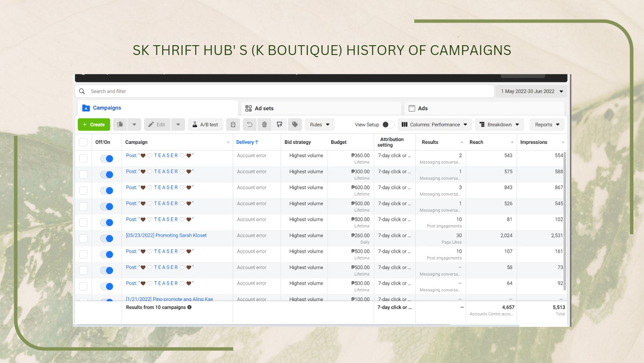This screenshot has height=363, width=644.
Task: Open the Campaign column header dropdown arrow
Action: click(x=228, y=142)
